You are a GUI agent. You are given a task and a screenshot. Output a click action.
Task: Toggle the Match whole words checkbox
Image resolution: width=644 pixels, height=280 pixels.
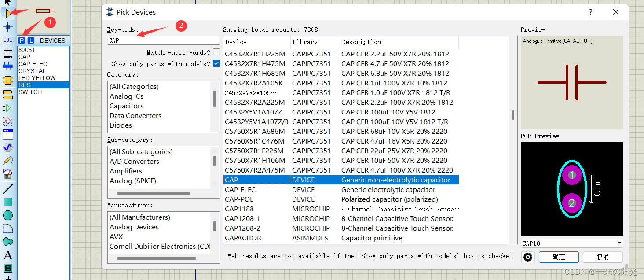[x=216, y=52]
